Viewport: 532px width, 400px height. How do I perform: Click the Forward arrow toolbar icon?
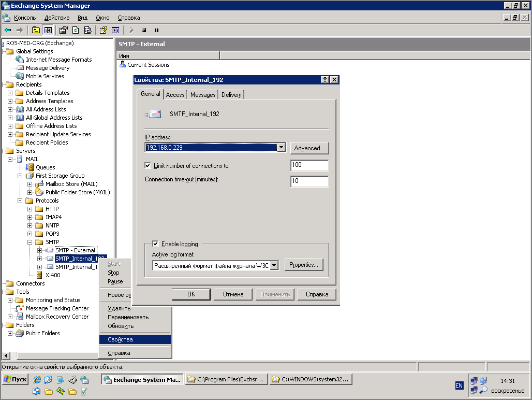coord(20,30)
